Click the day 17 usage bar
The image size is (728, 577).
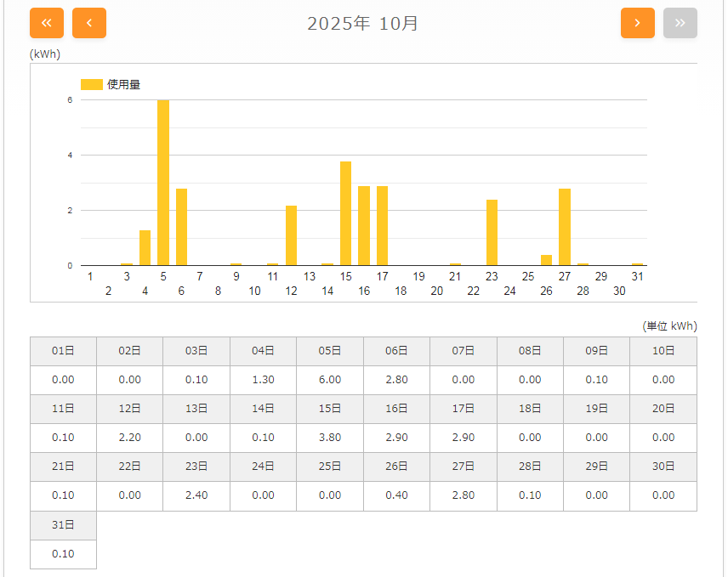coord(382,226)
